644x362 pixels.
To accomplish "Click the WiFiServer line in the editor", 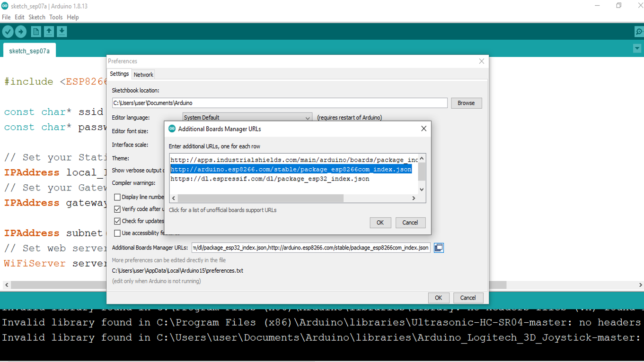I will point(55,263).
